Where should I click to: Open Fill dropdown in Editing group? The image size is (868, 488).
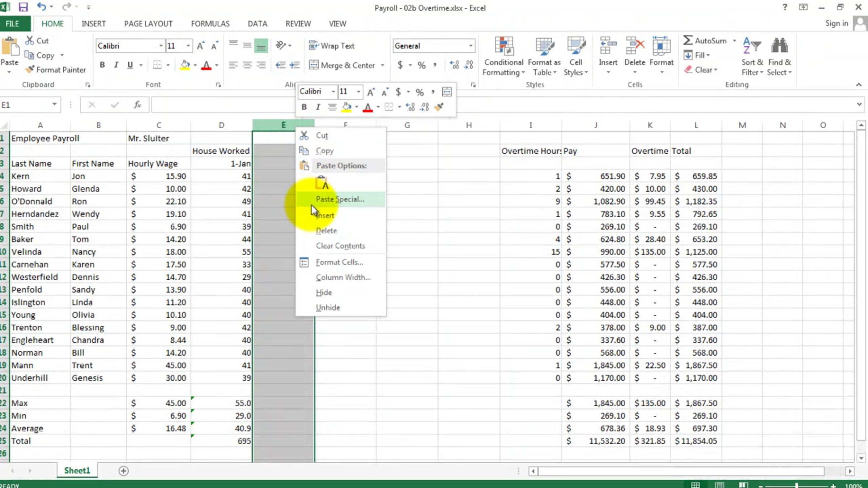(697, 55)
